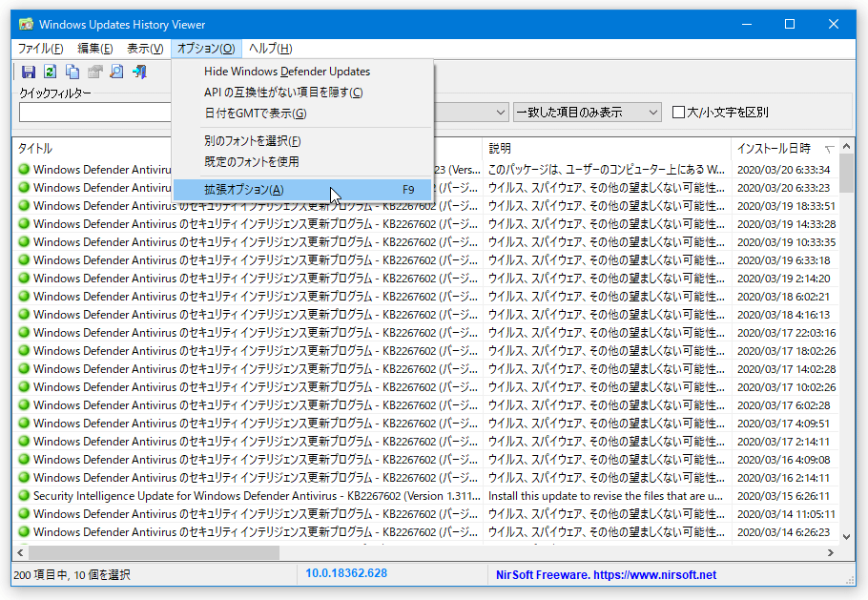Click date cell 2020/03/16 2:14:11
868x600 pixels.
point(783,478)
